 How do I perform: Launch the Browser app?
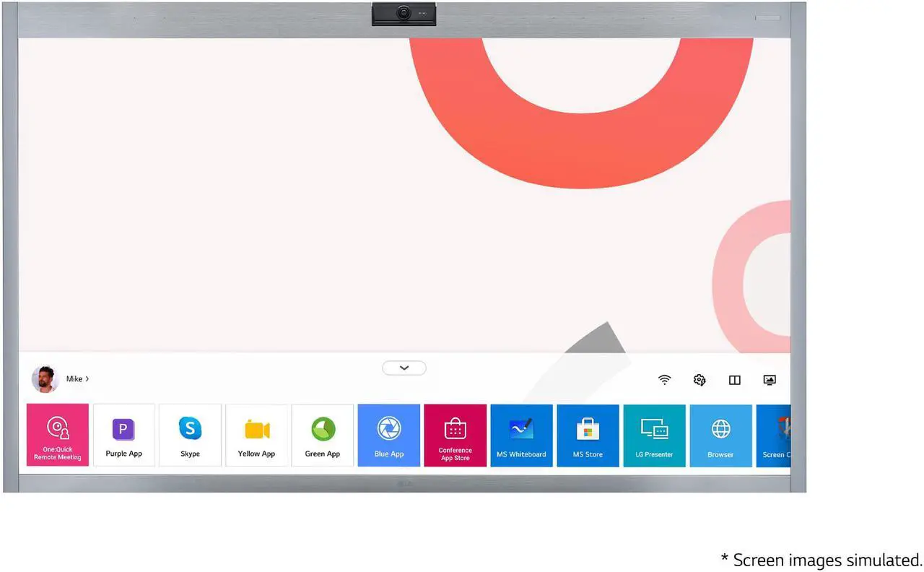[x=720, y=435]
